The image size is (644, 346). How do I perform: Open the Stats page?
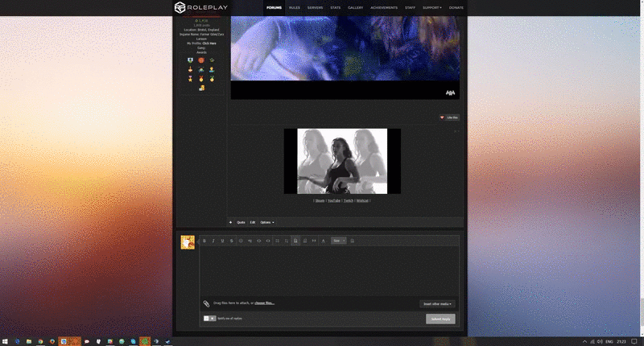click(x=335, y=8)
